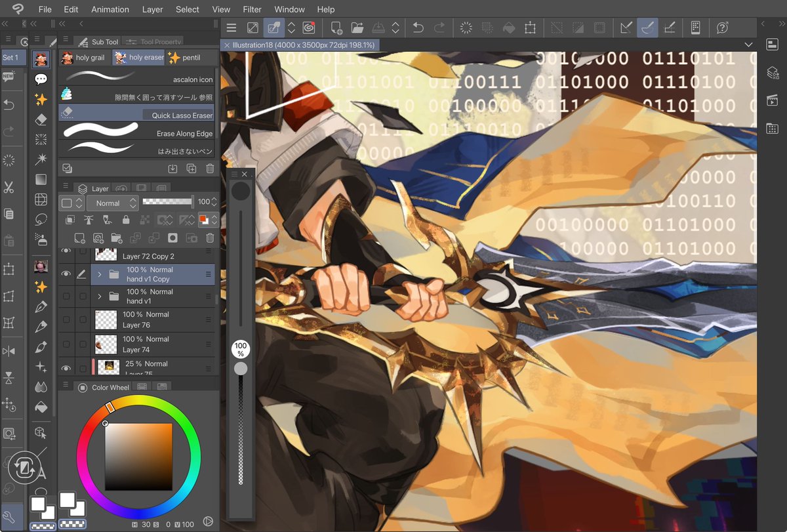787x532 pixels.
Task: Click the Flip horizontal icon
Action: 9,352
